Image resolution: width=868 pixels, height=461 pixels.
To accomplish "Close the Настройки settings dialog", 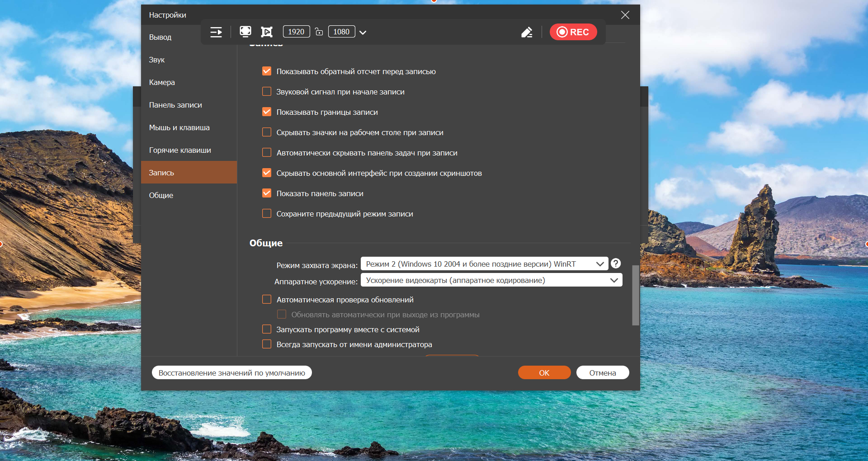I will coord(625,15).
